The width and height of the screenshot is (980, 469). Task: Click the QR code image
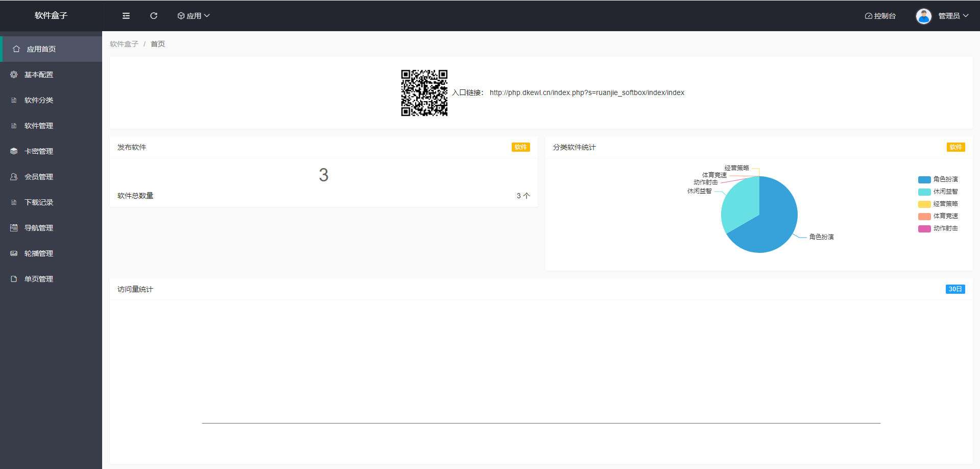point(424,93)
